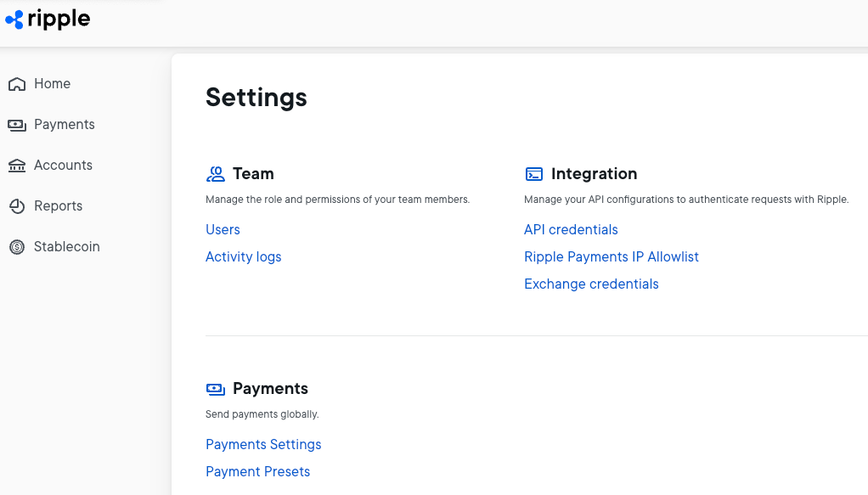Click the Integration section terminal icon
This screenshot has height=495, width=868.
click(x=534, y=174)
